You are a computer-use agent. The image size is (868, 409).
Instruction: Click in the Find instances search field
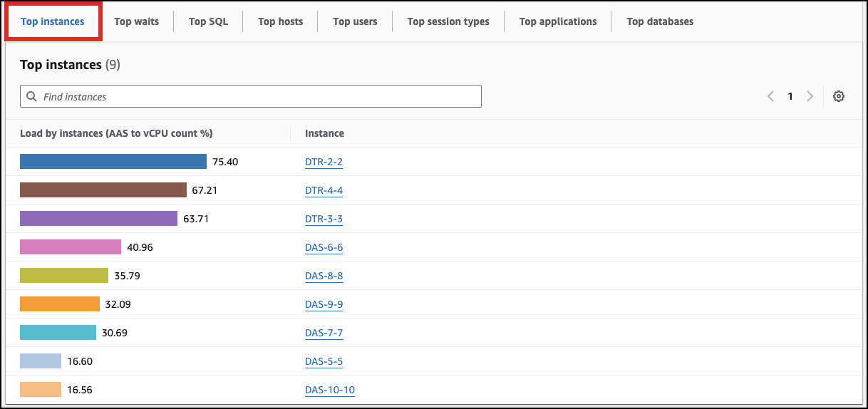click(257, 96)
